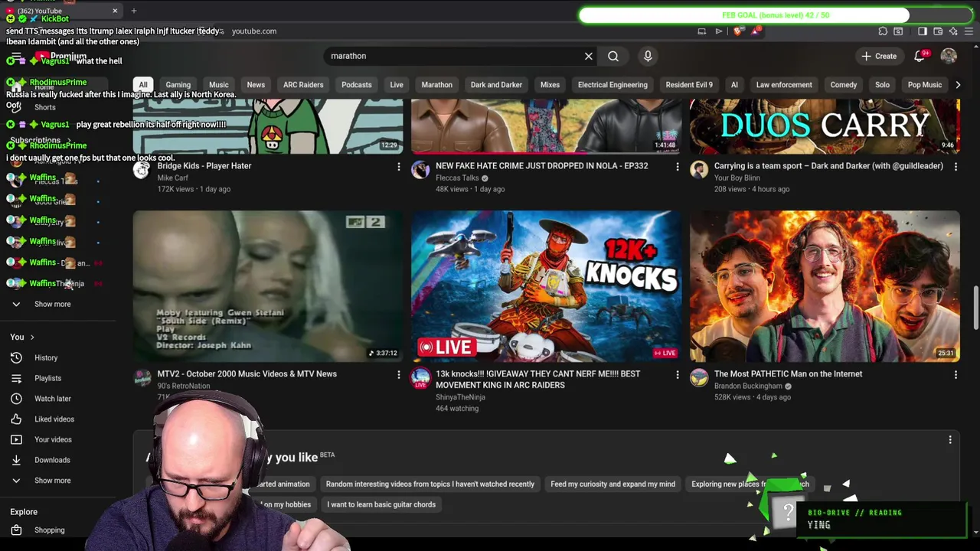The width and height of the screenshot is (980, 551).
Task: Choose Random interesting videos suggestion chip
Action: (430, 484)
